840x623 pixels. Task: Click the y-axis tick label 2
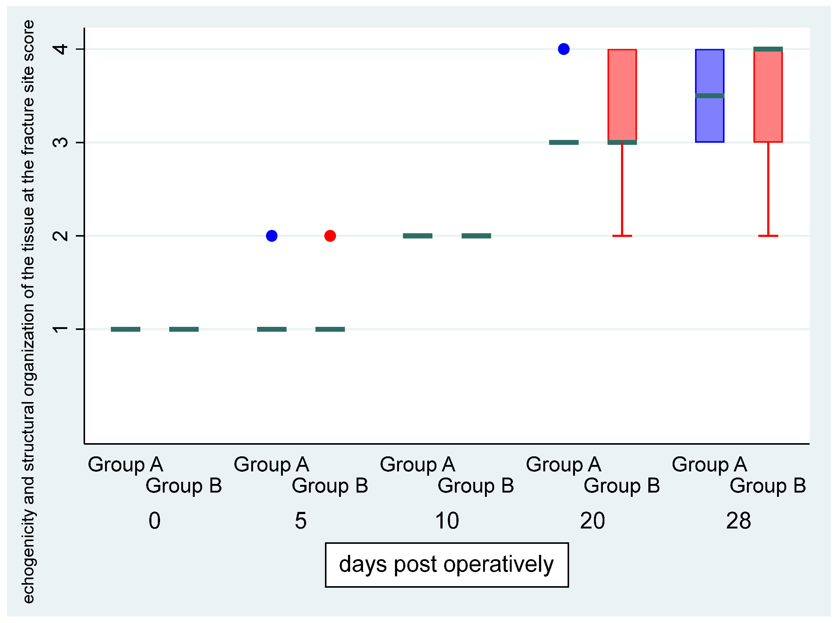(x=61, y=236)
